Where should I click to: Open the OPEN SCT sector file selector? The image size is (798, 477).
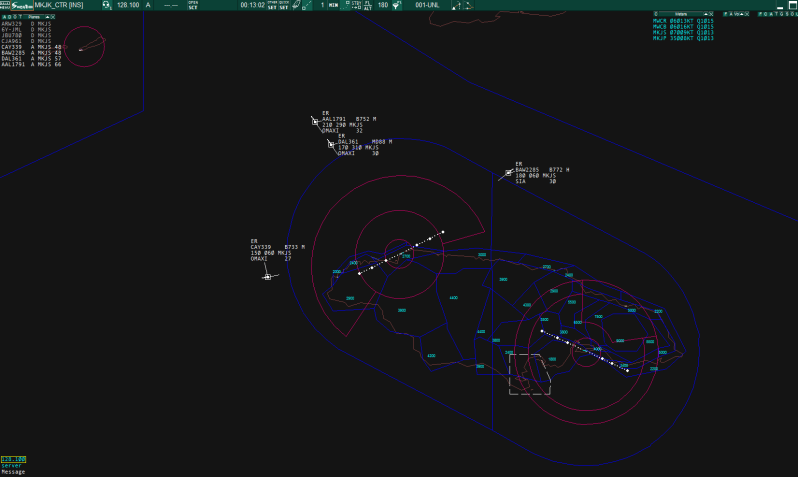tap(193, 5)
